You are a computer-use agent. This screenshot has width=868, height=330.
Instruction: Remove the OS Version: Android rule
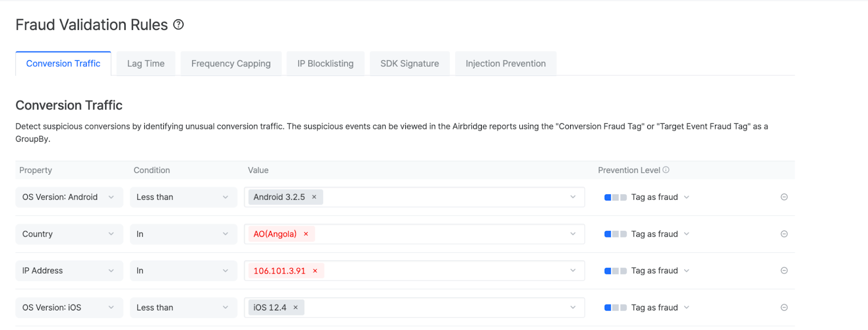click(x=784, y=197)
